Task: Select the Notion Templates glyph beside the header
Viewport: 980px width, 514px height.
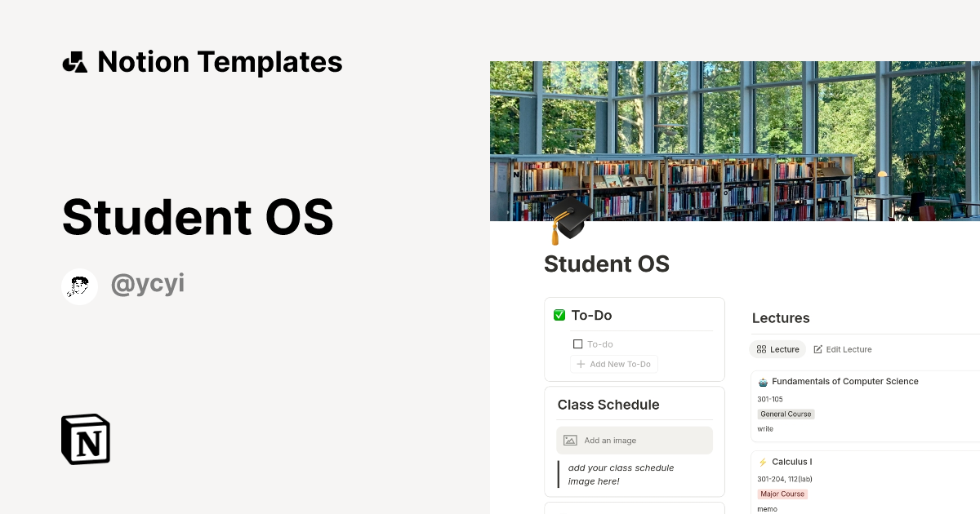Action: tap(74, 61)
